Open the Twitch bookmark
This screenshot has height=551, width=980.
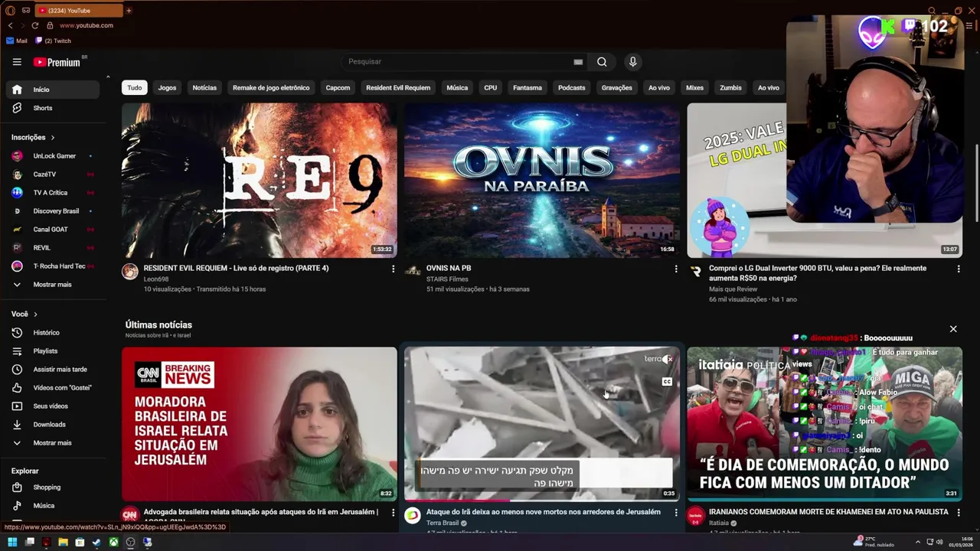coord(53,41)
